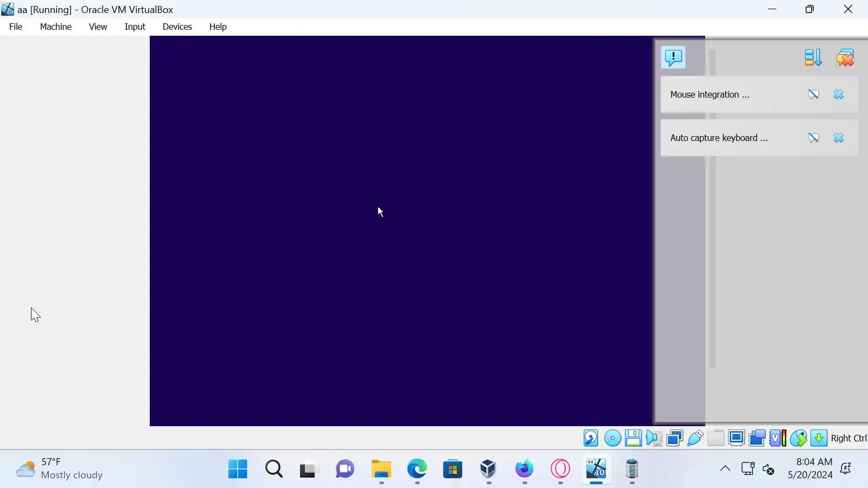
Task: Open the Devices menu
Action: point(177,27)
